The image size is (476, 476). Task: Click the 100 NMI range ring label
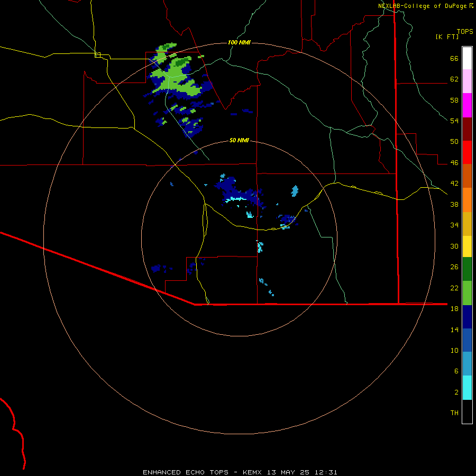pos(239,42)
